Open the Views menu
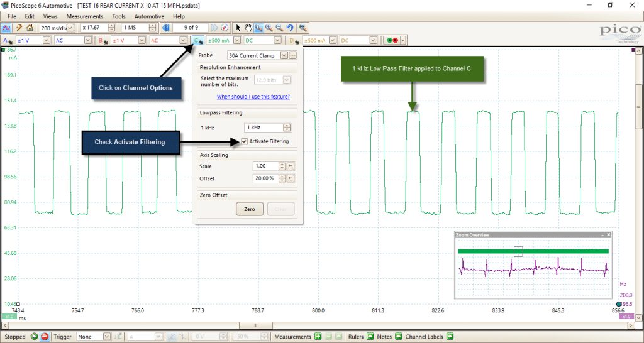 (x=50, y=16)
